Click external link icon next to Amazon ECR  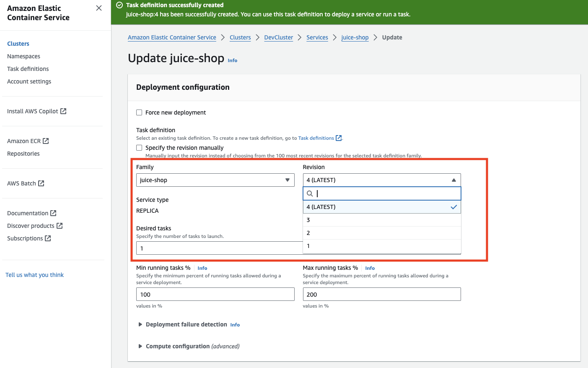pyautogui.click(x=46, y=141)
